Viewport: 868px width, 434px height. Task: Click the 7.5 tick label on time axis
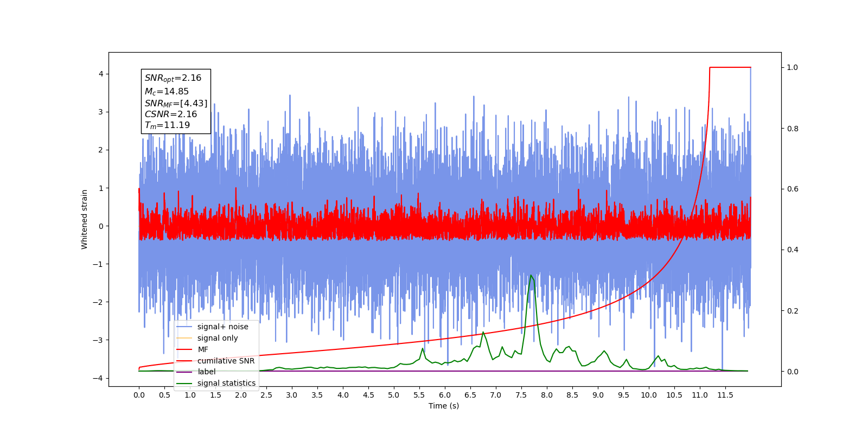click(x=521, y=395)
